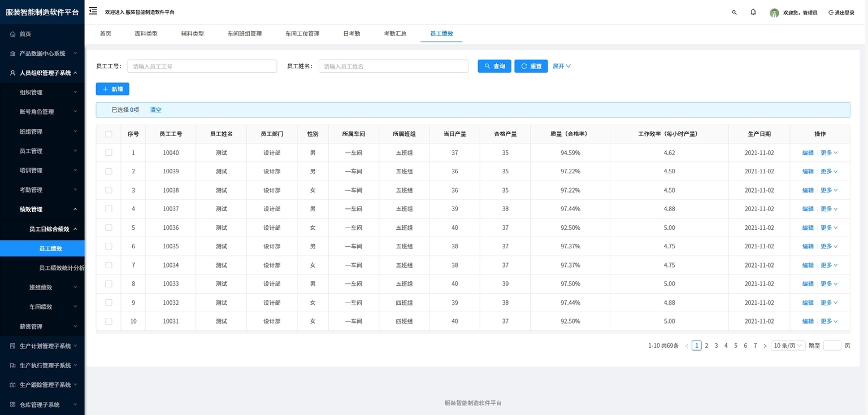
Task: Open notifications bell icon
Action: [x=753, y=12]
